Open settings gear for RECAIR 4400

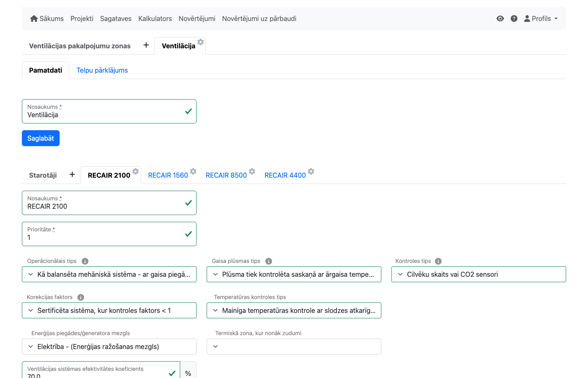311,171
